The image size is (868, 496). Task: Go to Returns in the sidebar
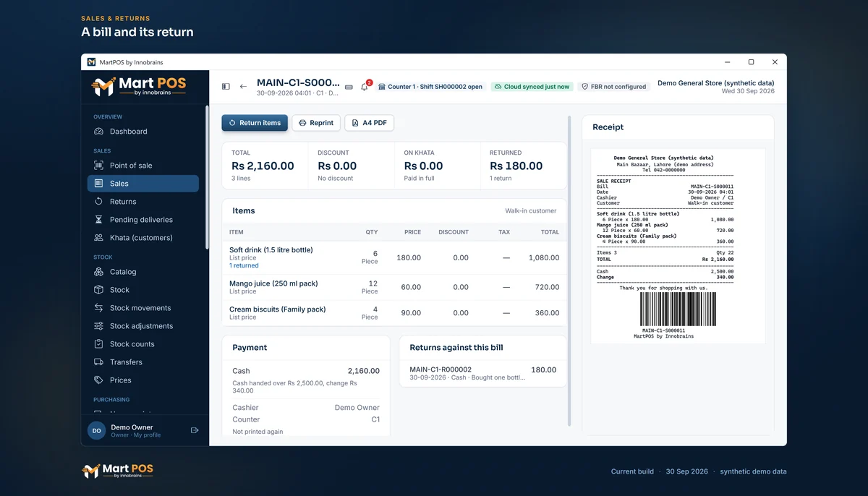click(143, 202)
